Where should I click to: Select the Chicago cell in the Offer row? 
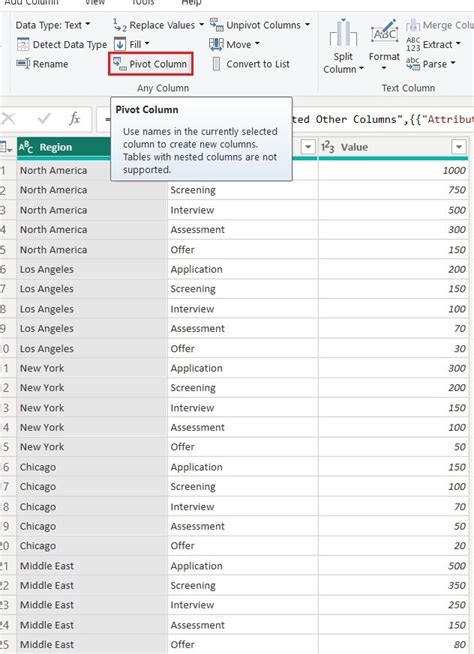click(x=92, y=546)
